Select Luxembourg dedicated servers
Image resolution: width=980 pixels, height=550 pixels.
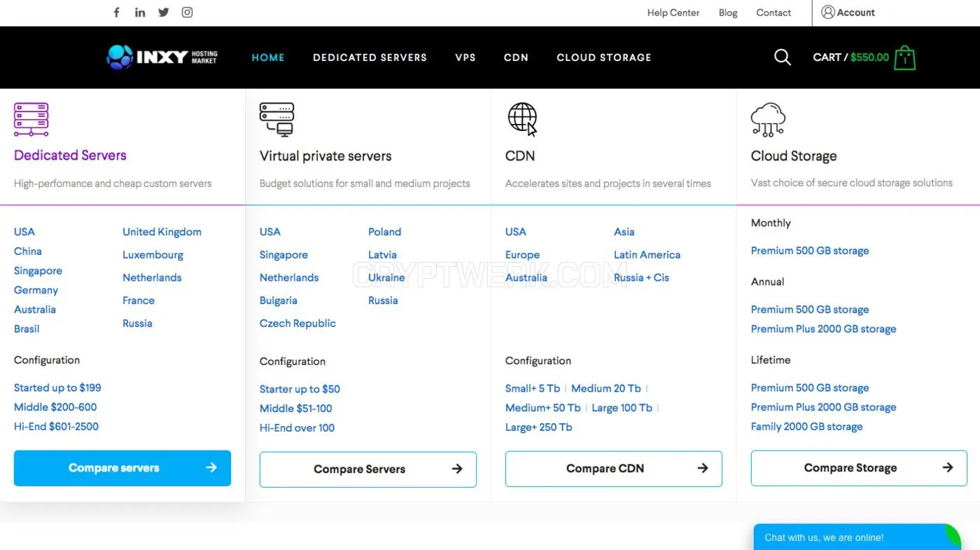(153, 255)
